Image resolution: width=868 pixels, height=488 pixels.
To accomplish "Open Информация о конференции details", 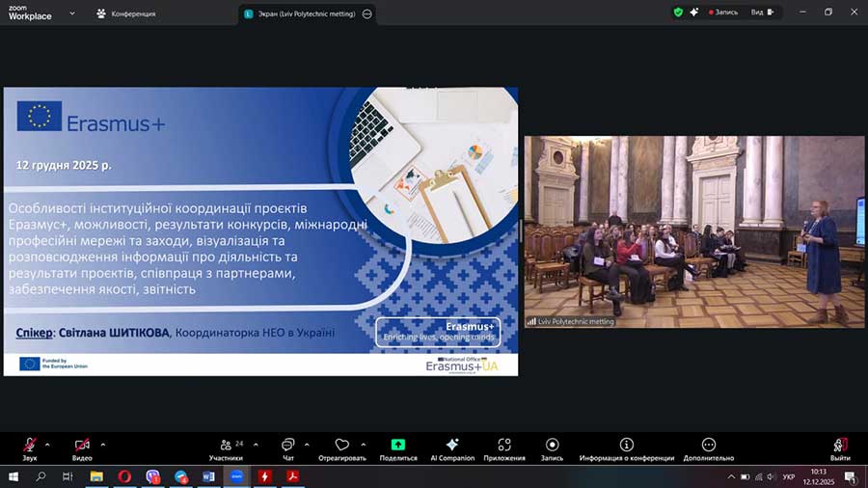I will click(627, 445).
